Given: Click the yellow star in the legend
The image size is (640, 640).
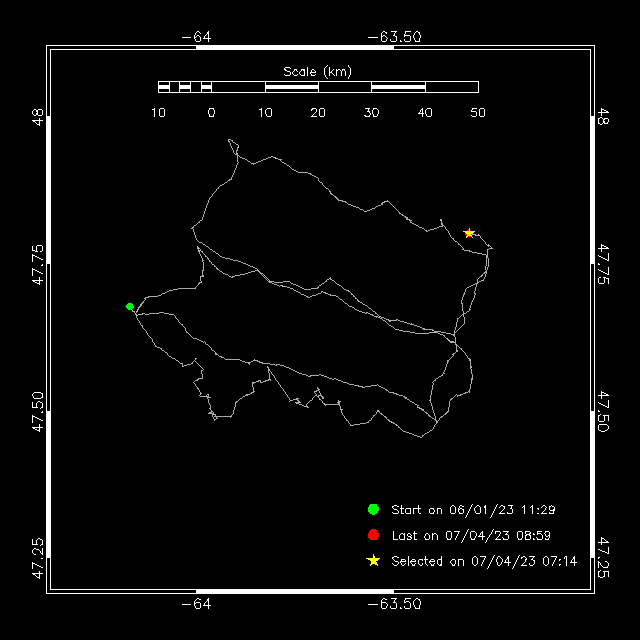Looking at the screenshot, I should point(373,560).
